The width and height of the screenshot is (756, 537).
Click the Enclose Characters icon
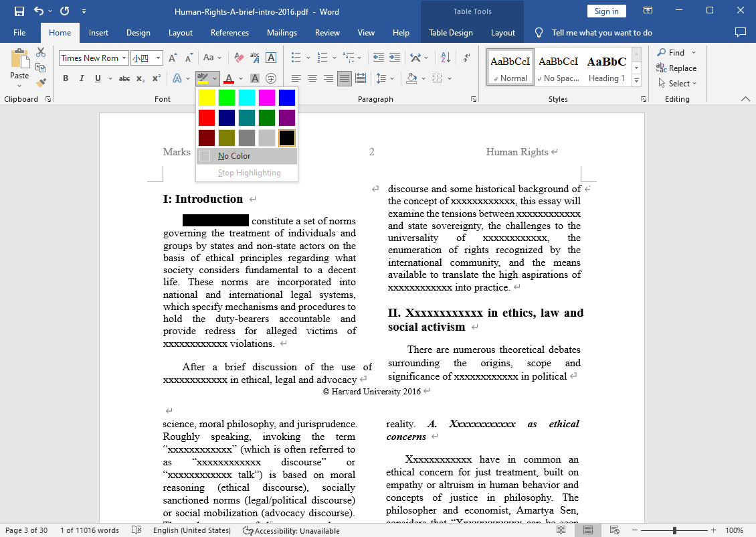tap(271, 78)
